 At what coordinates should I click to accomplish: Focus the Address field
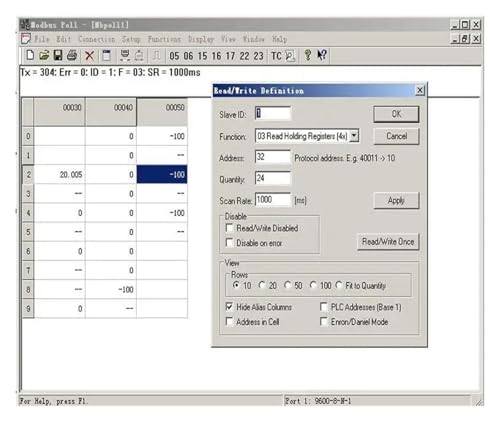pos(273,157)
